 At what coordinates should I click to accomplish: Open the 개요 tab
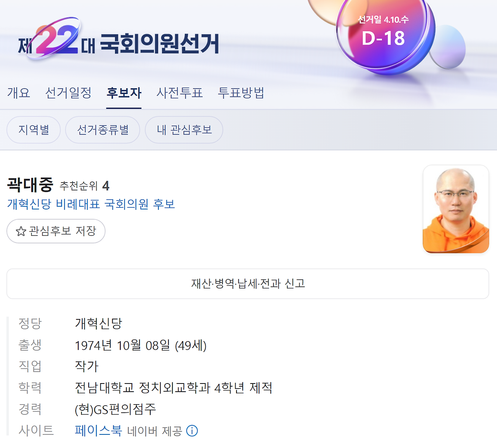coord(19,93)
